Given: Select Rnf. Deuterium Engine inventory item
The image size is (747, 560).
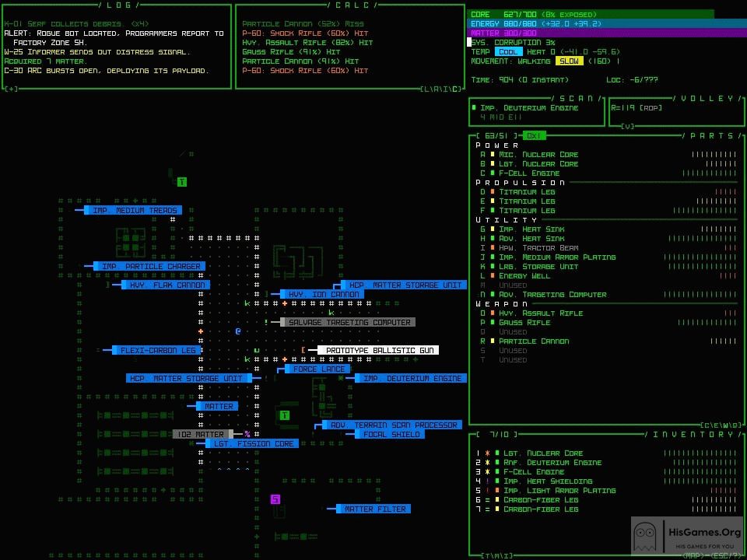Looking at the screenshot, I should [x=606, y=462].
